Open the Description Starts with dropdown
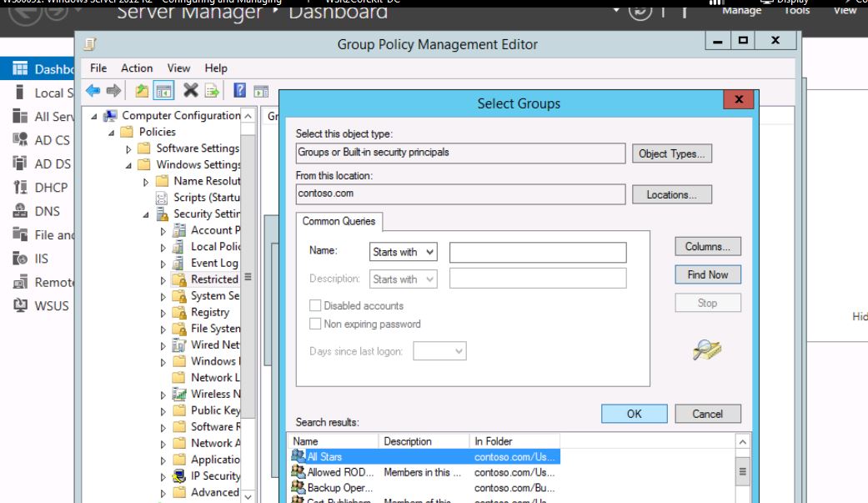The image size is (868, 503). click(x=403, y=279)
